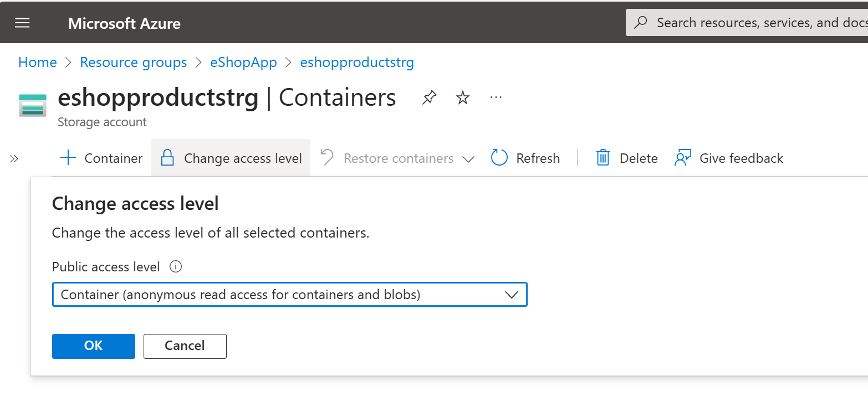Confirm access level change with OK
This screenshot has height=417, width=868.
click(x=94, y=346)
